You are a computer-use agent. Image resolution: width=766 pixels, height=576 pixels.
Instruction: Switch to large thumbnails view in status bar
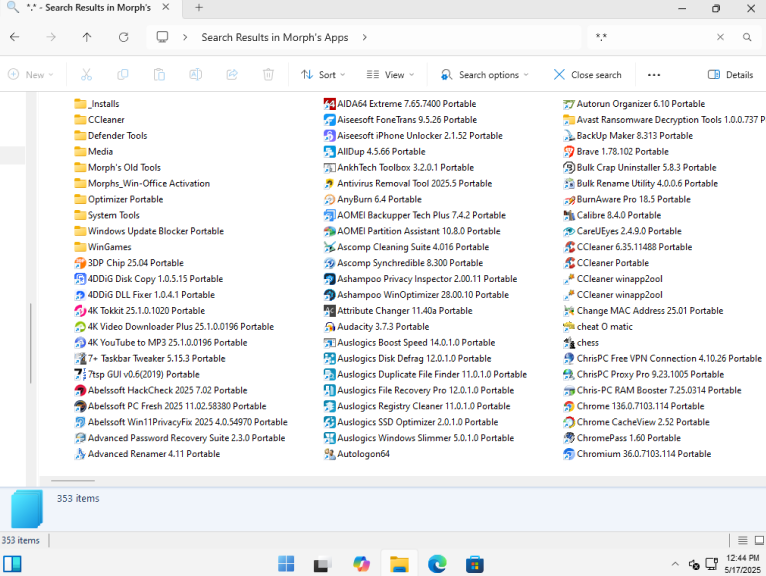coord(759,540)
